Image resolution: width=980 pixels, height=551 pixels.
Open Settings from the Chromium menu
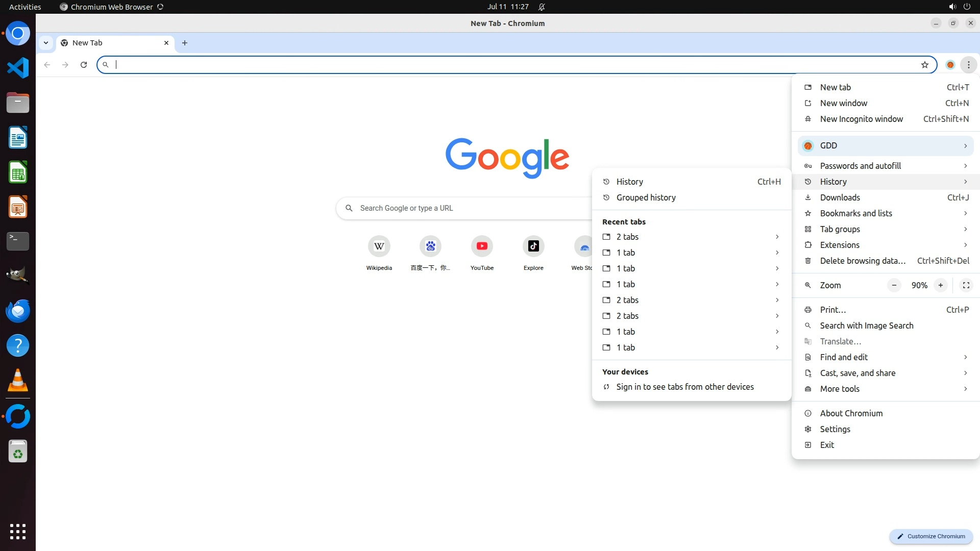pos(835,429)
